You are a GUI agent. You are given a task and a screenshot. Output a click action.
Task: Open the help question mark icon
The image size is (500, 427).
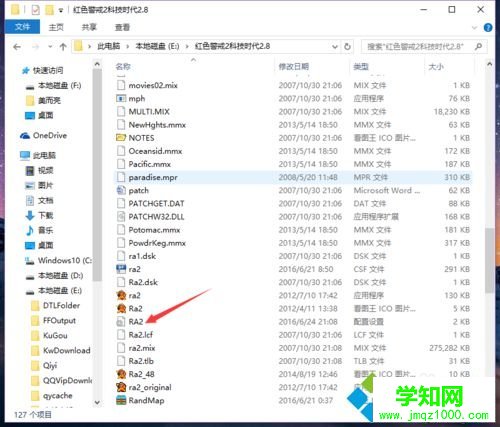[x=488, y=28]
